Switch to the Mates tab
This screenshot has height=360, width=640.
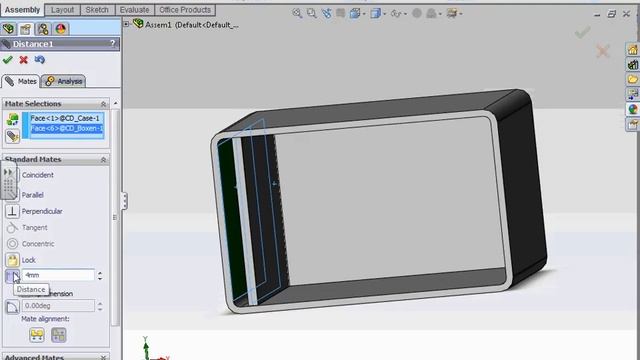coord(21,81)
